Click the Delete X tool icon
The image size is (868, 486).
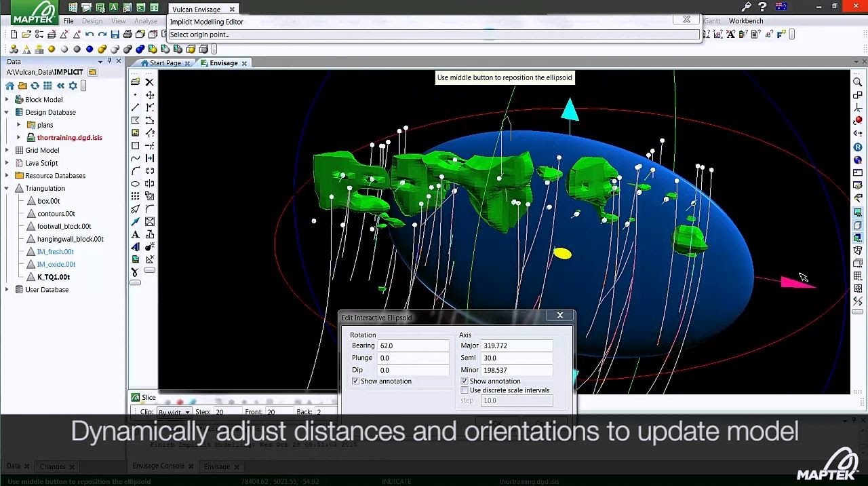[x=150, y=82]
